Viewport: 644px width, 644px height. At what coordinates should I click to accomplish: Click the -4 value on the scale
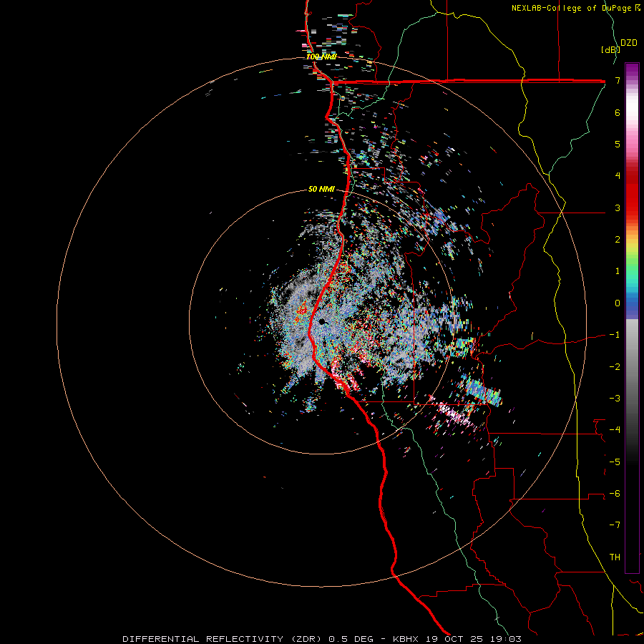615,430
